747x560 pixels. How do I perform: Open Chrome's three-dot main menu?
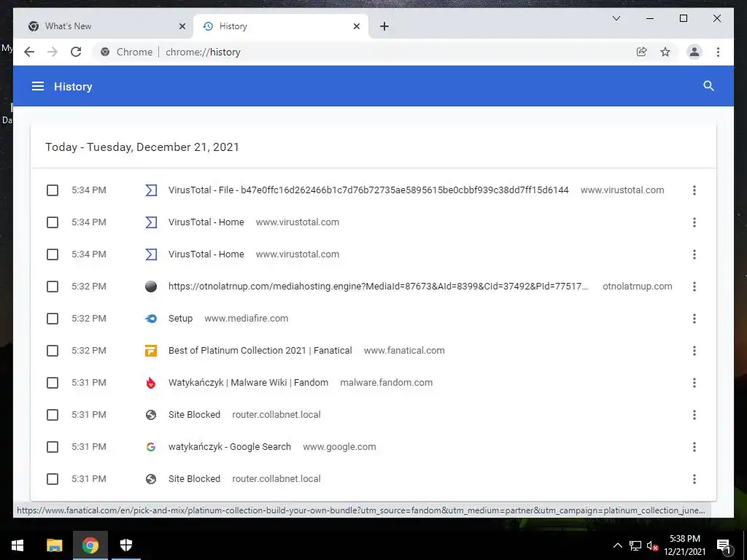pyautogui.click(x=718, y=52)
